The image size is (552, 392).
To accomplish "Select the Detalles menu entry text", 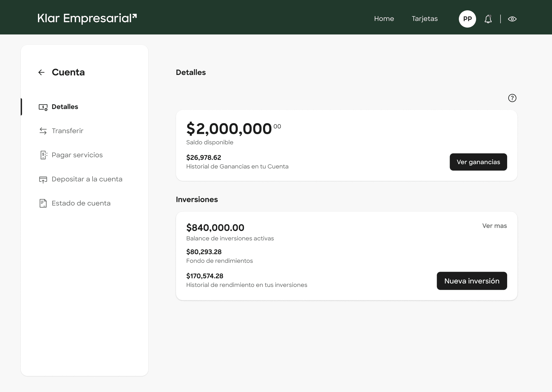I will pos(65,107).
